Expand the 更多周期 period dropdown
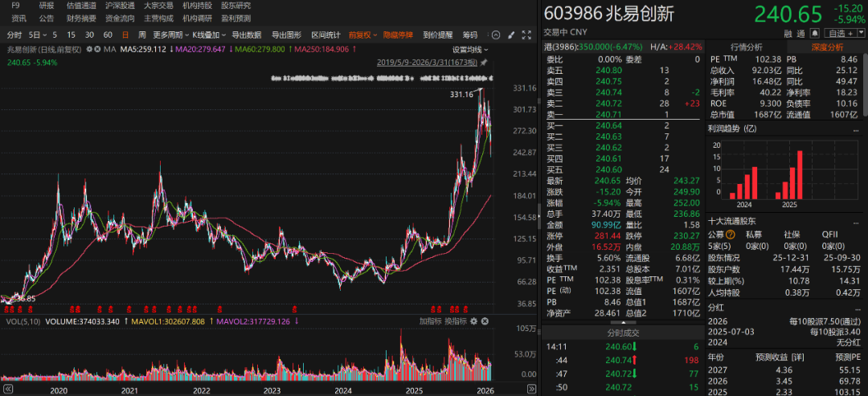This screenshot has height=396, width=868. click(169, 35)
